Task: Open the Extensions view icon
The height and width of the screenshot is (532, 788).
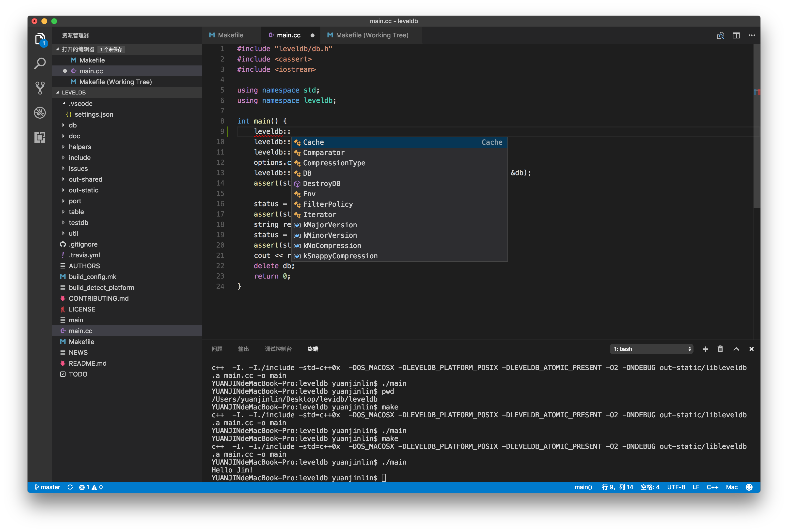Action: tap(40, 137)
